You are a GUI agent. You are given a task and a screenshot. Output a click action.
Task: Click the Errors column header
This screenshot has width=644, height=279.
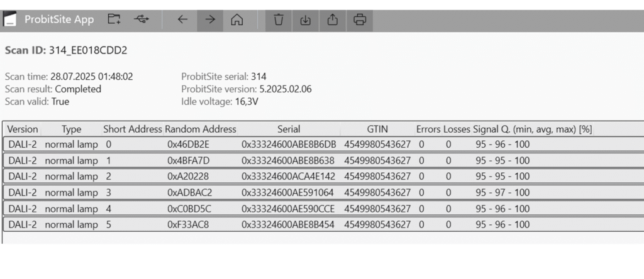click(x=428, y=129)
